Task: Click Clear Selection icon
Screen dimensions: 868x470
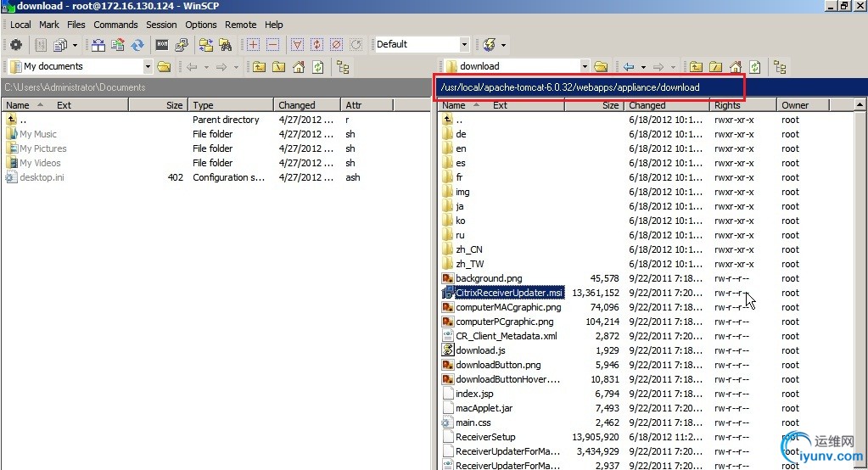Action: pyautogui.click(x=336, y=45)
